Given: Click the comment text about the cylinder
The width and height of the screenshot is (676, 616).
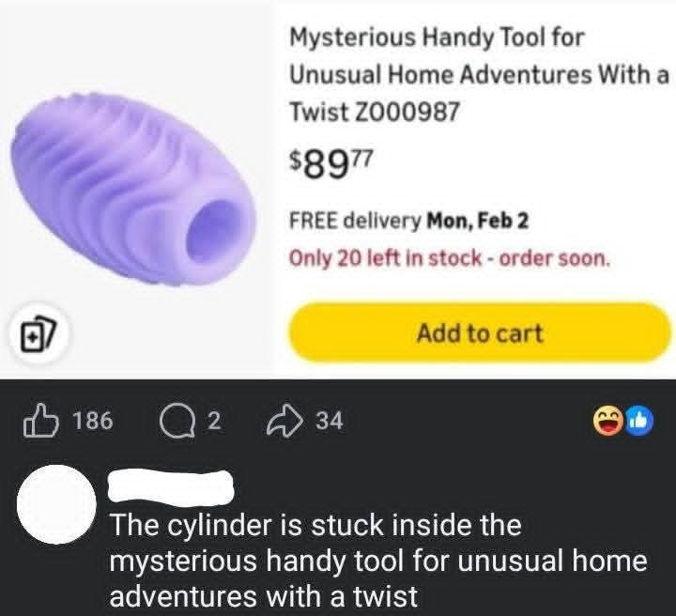Looking at the screenshot, I should click(377, 561).
